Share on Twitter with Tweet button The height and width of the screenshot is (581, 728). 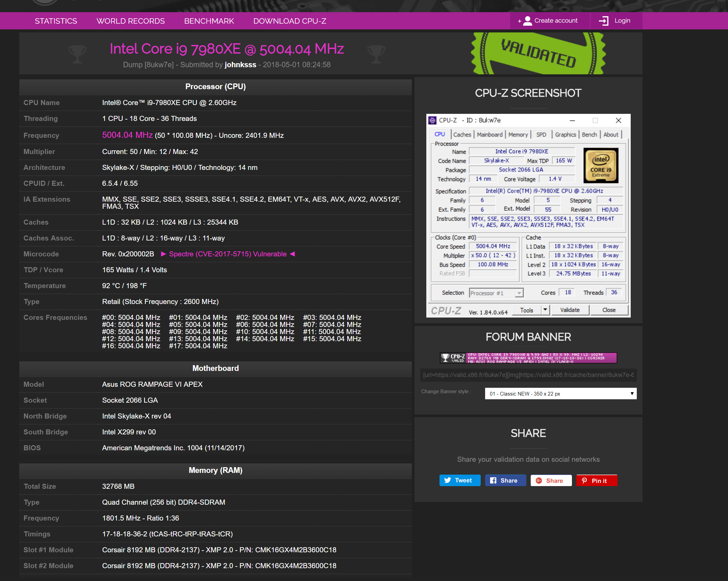point(459,480)
